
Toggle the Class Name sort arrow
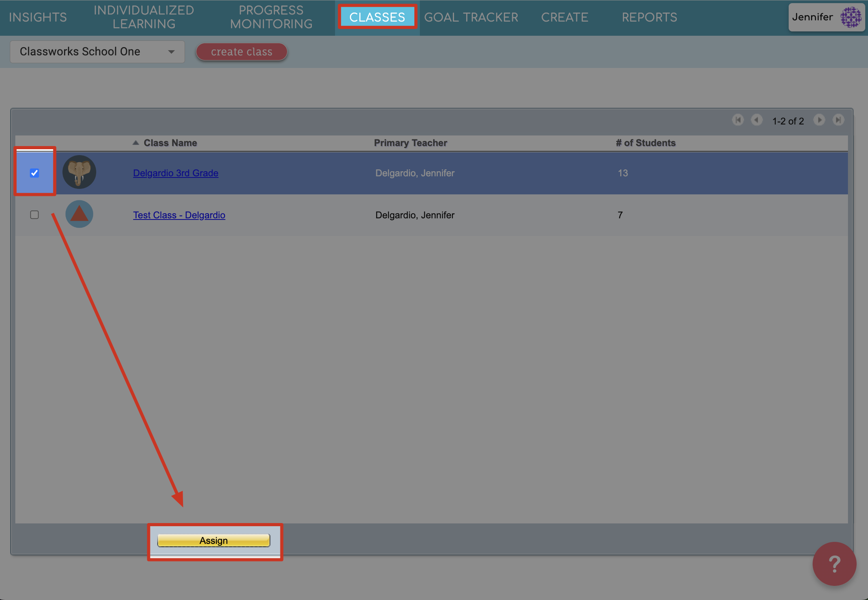tap(136, 143)
